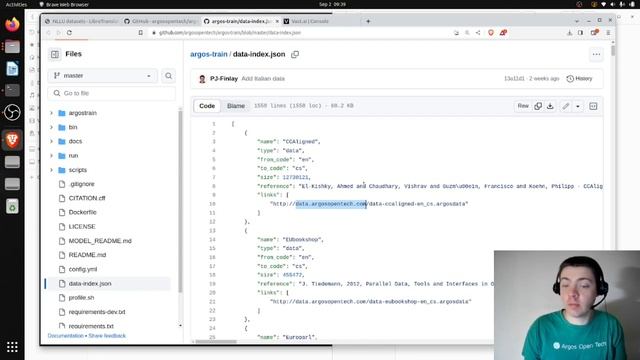The height and width of the screenshot is (360, 640).
Task: Open the file search magnifier button
Action: click(168, 76)
